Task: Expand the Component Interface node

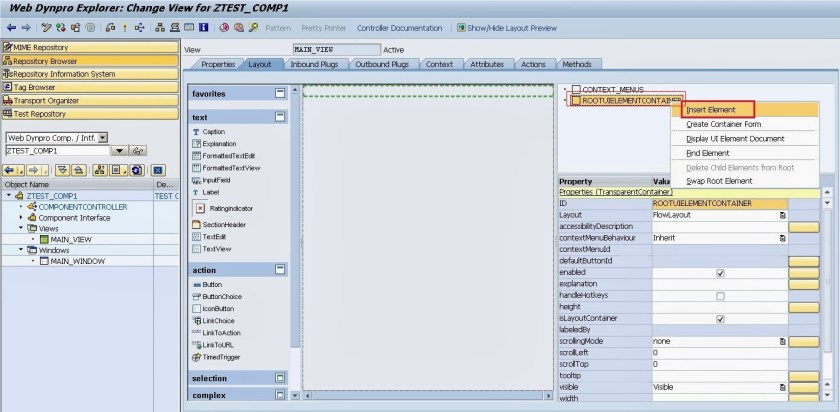Action: click(x=21, y=218)
